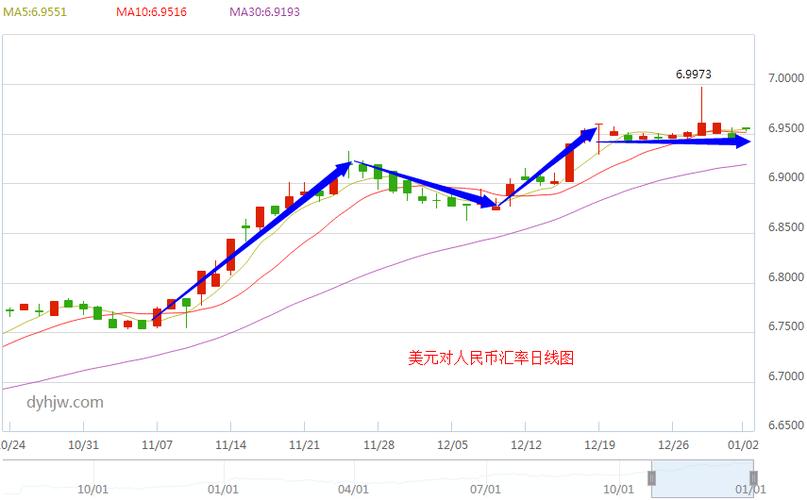Image resolution: width=807 pixels, height=500 pixels.
Task: Click the 6.8000 price axis label
Action: (x=786, y=277)
